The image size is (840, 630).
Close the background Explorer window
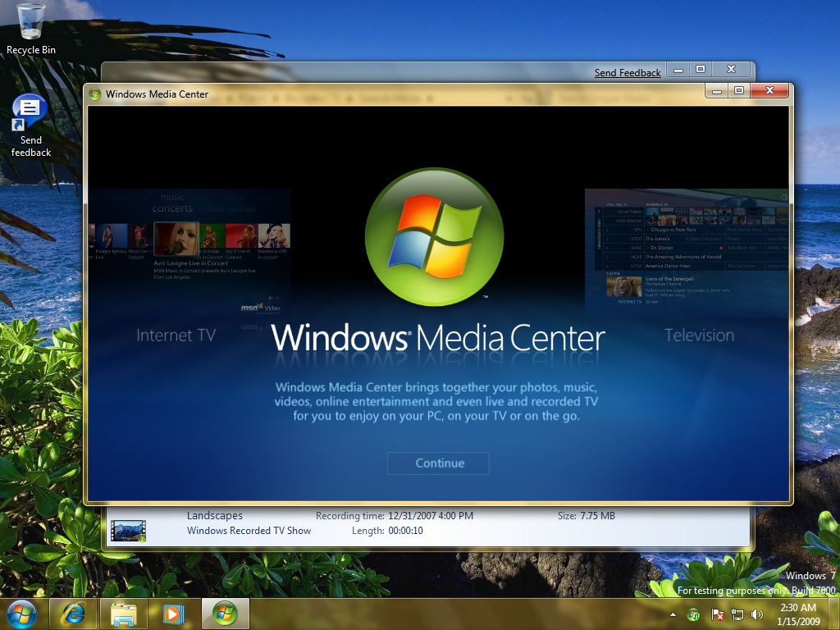[731, 71]
